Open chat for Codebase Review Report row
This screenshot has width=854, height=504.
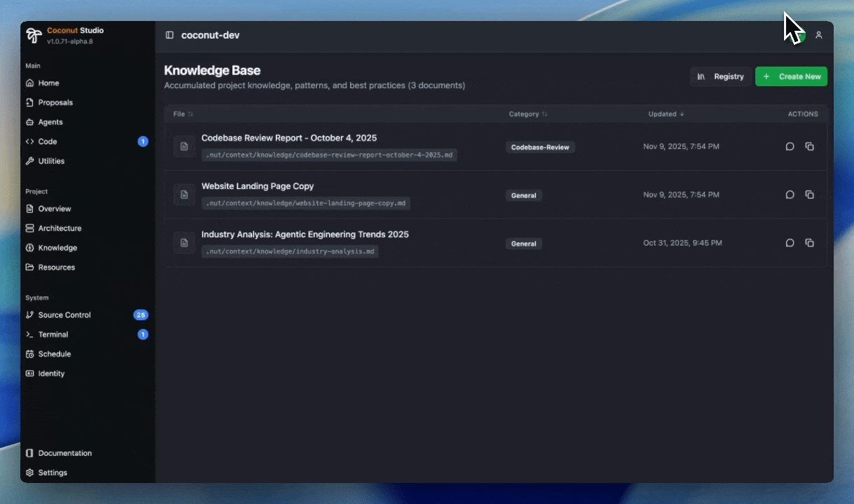tap(790, 146)
